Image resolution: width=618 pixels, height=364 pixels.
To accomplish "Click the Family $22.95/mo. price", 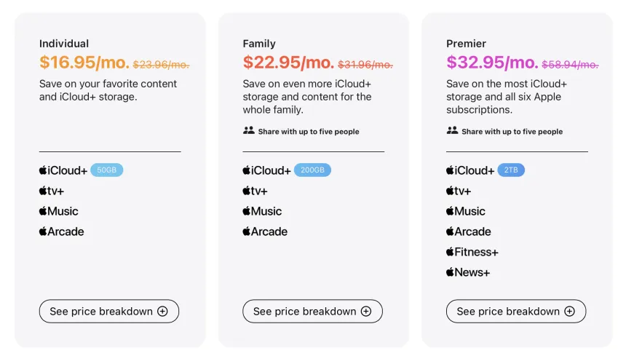I will pyautogui.click(x=288, y=63).
